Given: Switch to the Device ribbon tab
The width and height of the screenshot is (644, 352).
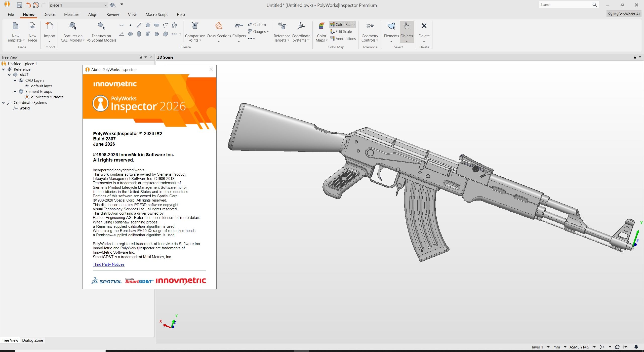Looking at the screenshot, I should point(49,15).
